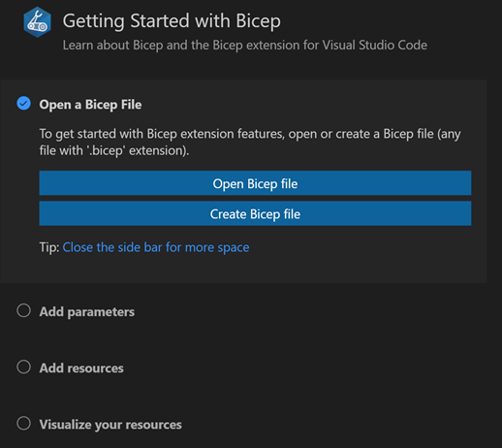Image resolution: width=502 pixels, height=448 pixels.
Task: Click the Getting Started with Bicep title
Action: [x=172, y=21]
